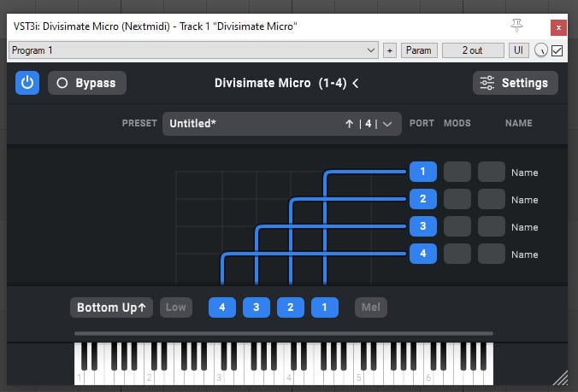The height and width of the screenshot is (392, 578).
Task: Enable the Bypass button
Action: (87, 83)
